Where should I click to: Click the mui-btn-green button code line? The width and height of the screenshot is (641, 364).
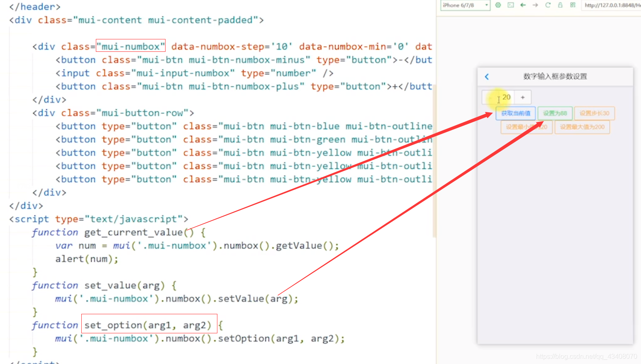coord(244,139)
